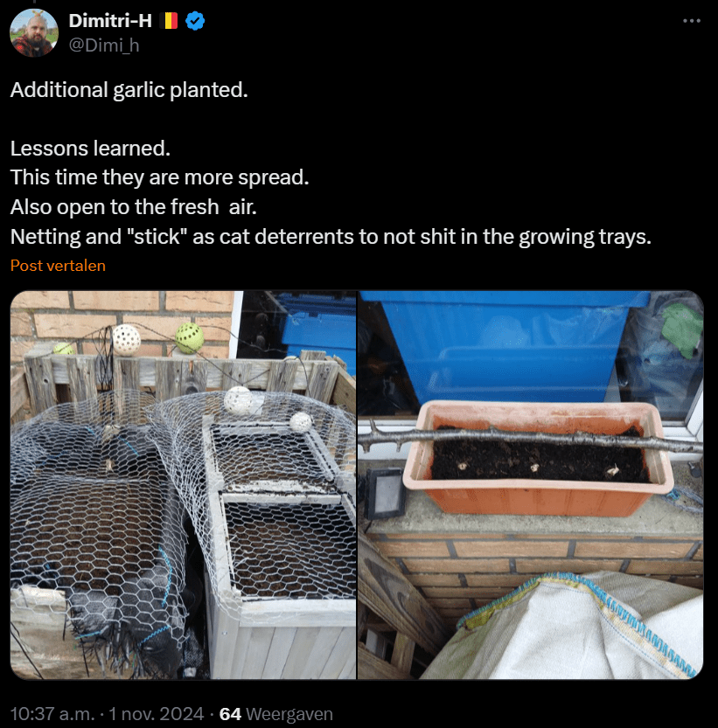Click the thorny stick across the planter
The image size is (718, 728).
pyautogui.click(x=525, y=437)
